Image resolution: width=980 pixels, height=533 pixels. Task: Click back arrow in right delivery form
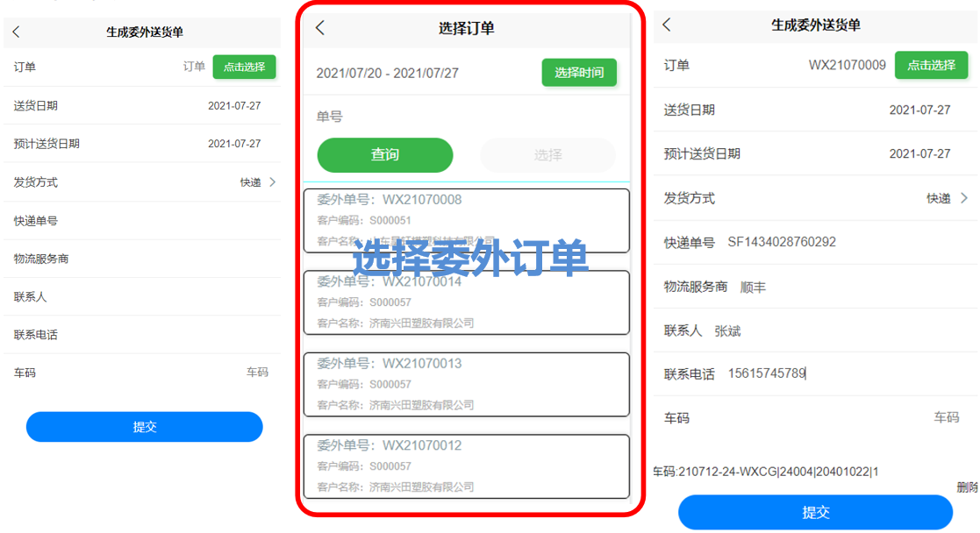(667, 25)
